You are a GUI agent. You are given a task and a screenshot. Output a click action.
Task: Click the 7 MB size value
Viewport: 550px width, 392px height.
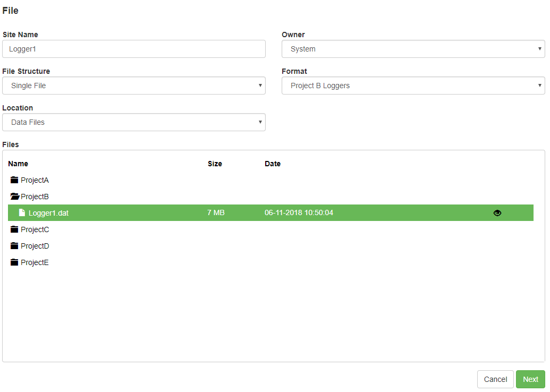click(216, 213)
